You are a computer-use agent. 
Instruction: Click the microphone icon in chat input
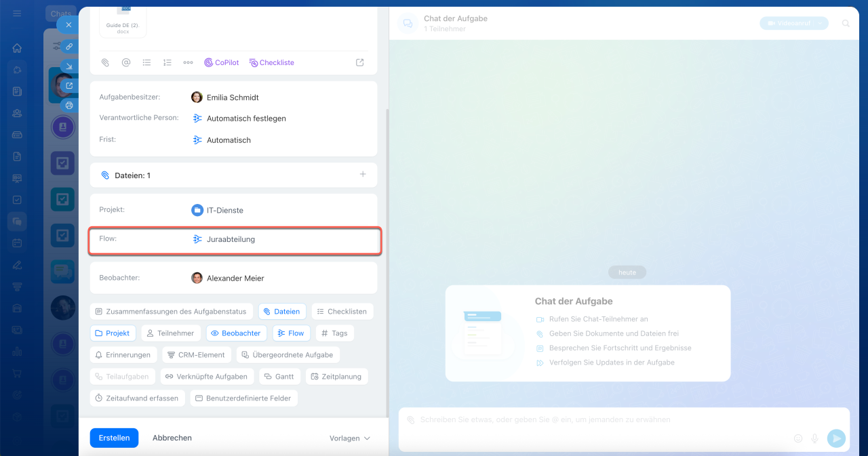pos(815,438)
